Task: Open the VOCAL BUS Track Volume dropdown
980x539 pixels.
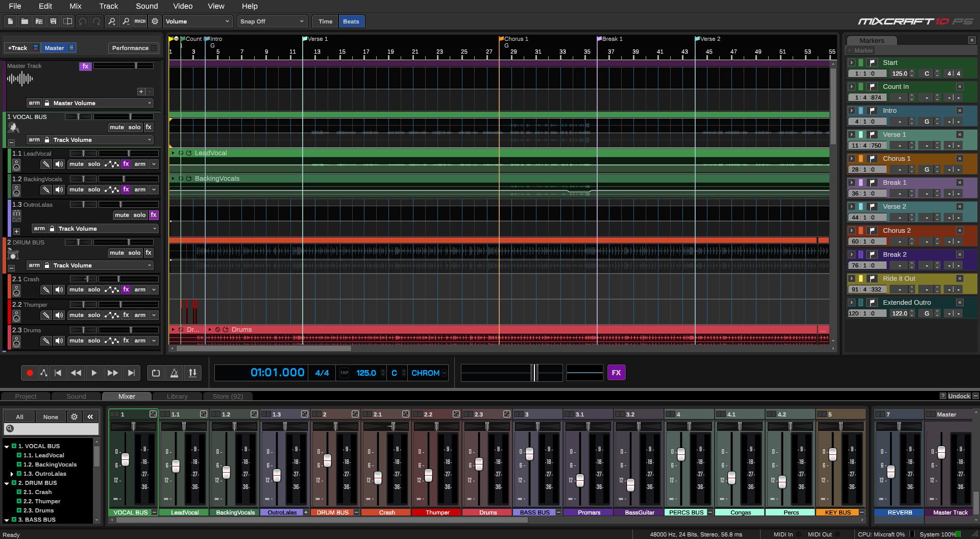Action: [102, 140]
